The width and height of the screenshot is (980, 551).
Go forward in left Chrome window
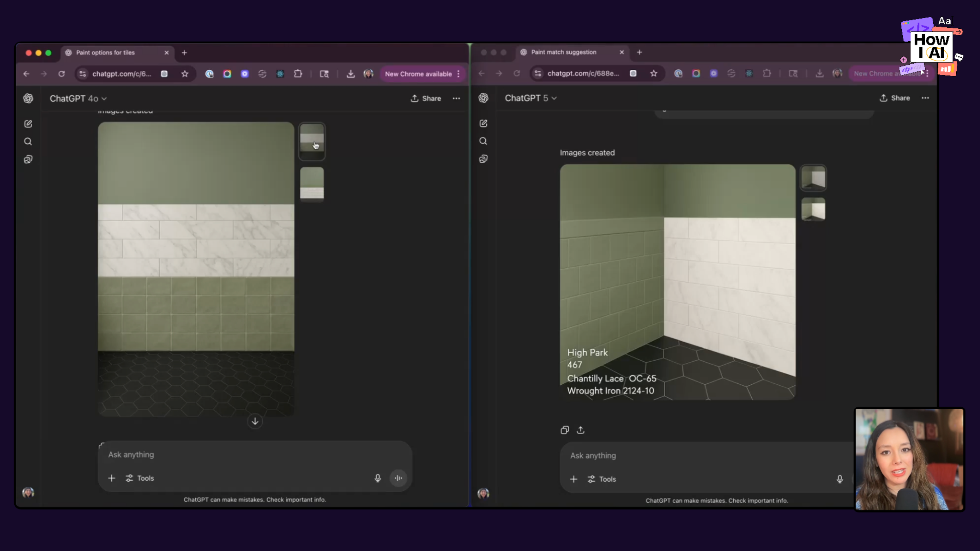click(x=44, y=74)
